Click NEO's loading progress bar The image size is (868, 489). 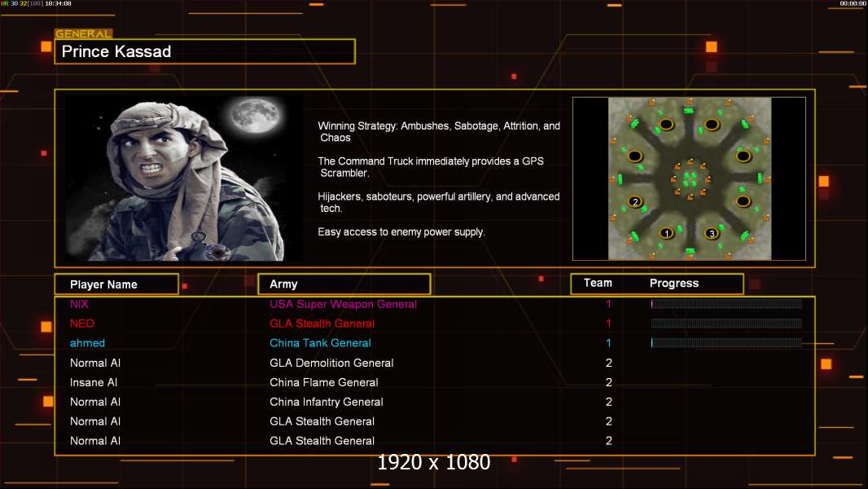tap(726, 323)
